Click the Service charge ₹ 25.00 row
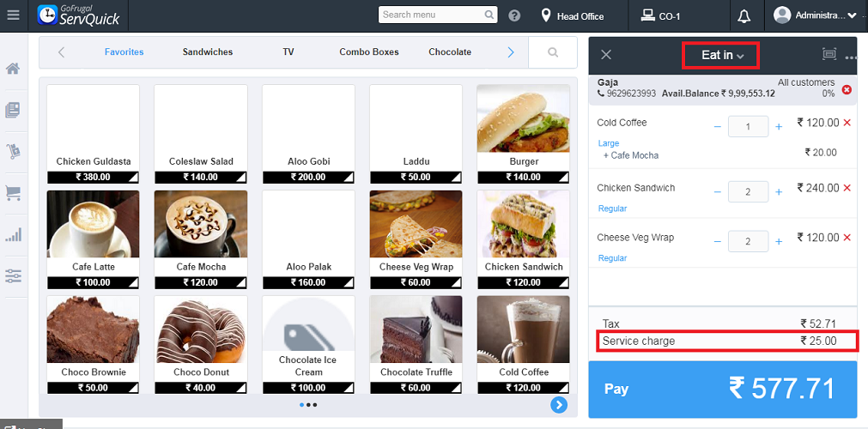The image size is (868, 429). point(727,341)
